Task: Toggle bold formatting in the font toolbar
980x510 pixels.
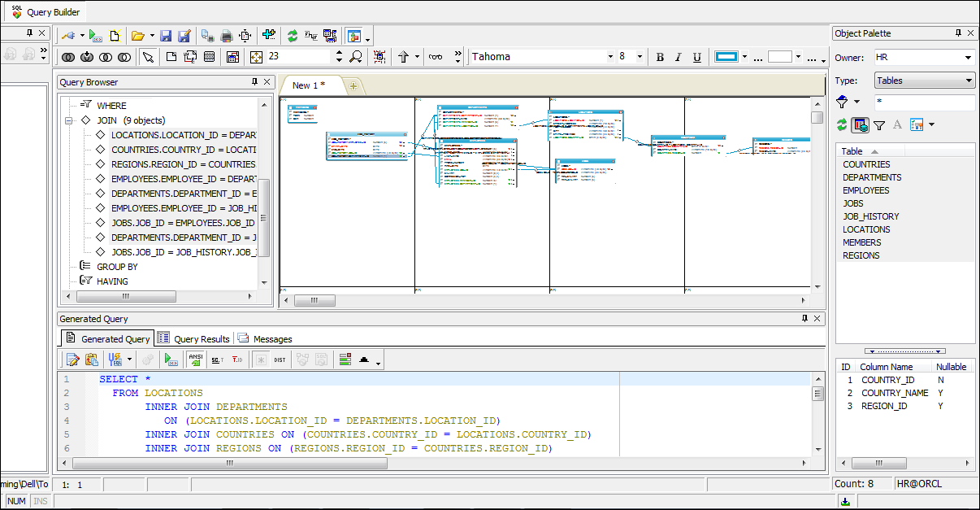Action: (x=660, y=57)
